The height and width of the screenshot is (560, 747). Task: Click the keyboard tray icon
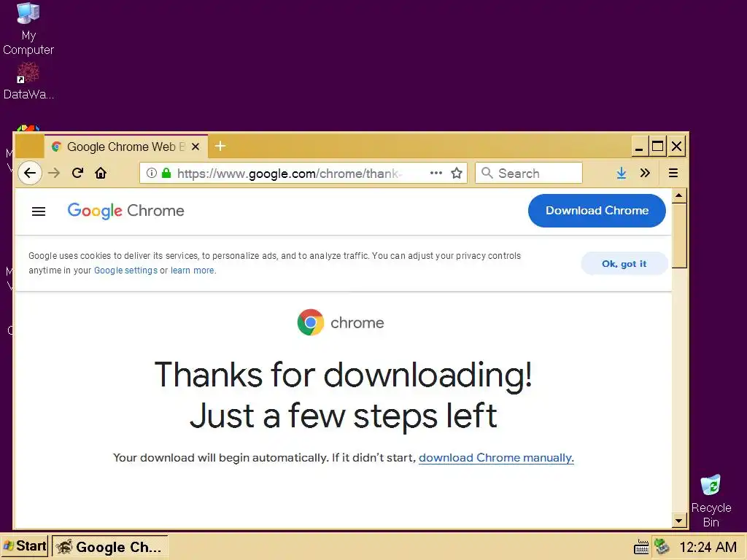pos(641,547)
